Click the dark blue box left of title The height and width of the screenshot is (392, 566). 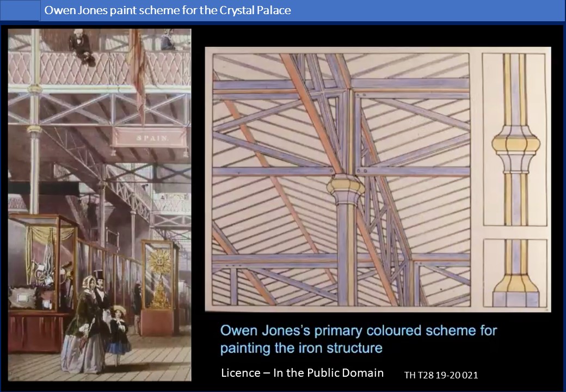[x=20, y=10]
